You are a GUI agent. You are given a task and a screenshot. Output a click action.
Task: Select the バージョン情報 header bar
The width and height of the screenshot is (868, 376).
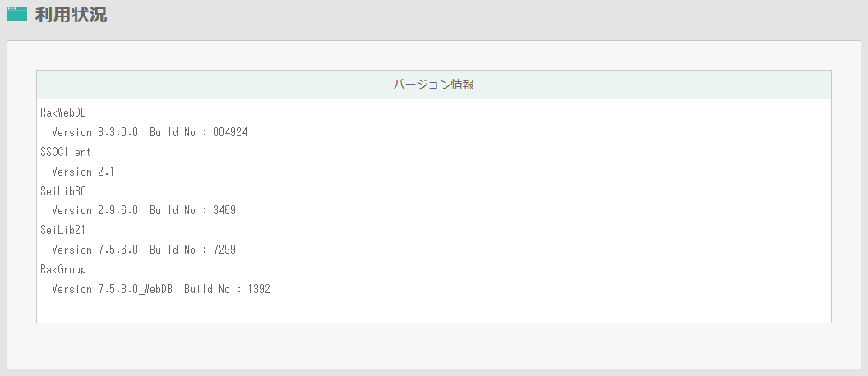(433, 85)
